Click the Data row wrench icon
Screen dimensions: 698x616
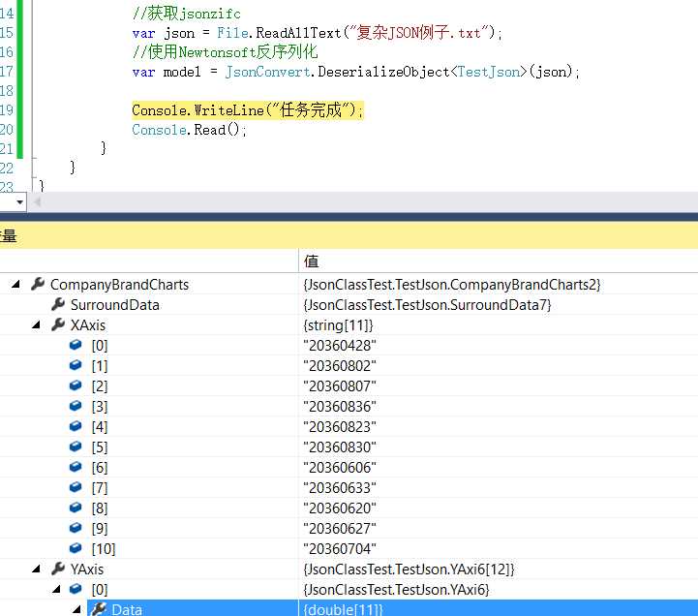click(99, 609)
